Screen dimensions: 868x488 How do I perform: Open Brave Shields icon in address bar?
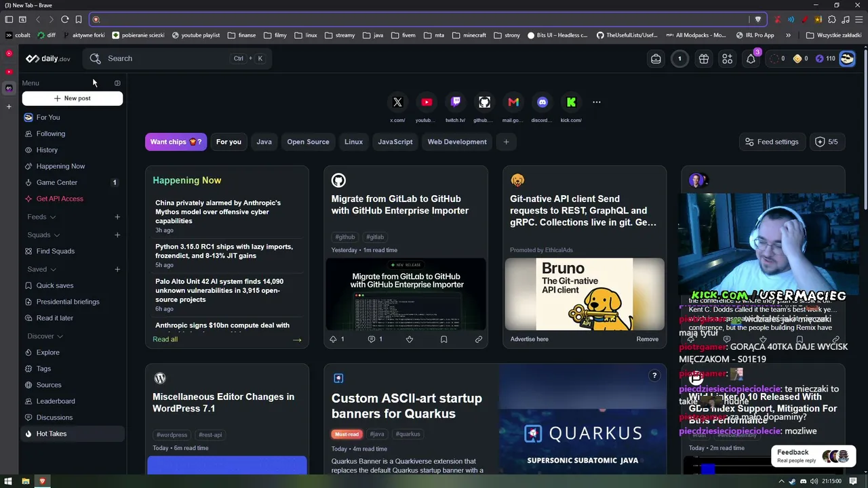click(758, 19)
